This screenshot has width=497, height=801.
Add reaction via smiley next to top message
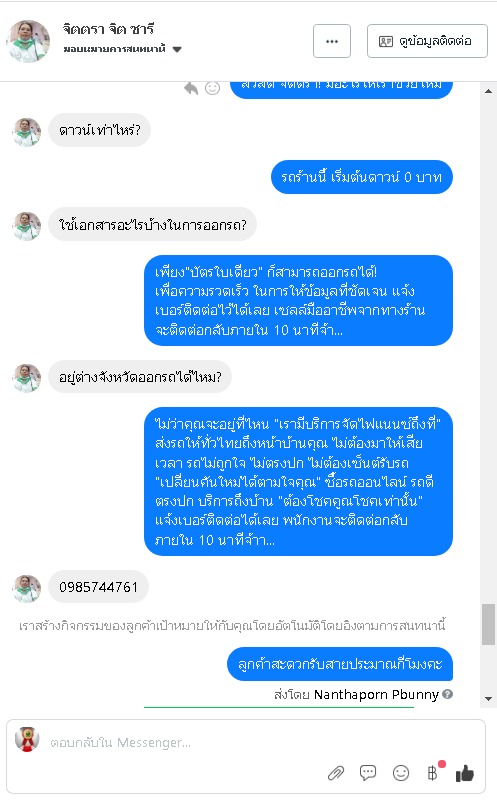click(212, 88)
